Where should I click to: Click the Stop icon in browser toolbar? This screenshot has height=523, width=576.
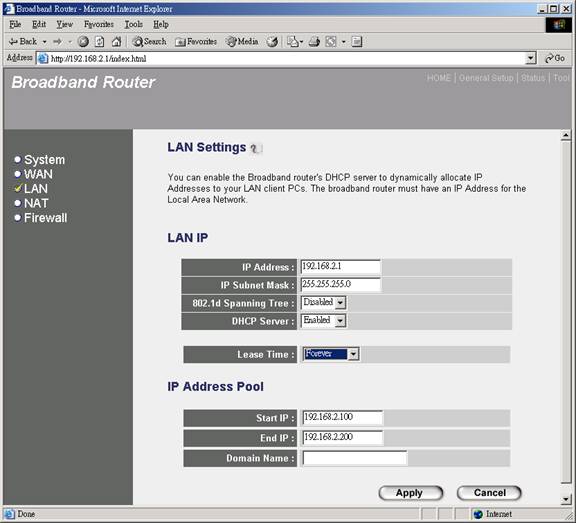[83, 42]
